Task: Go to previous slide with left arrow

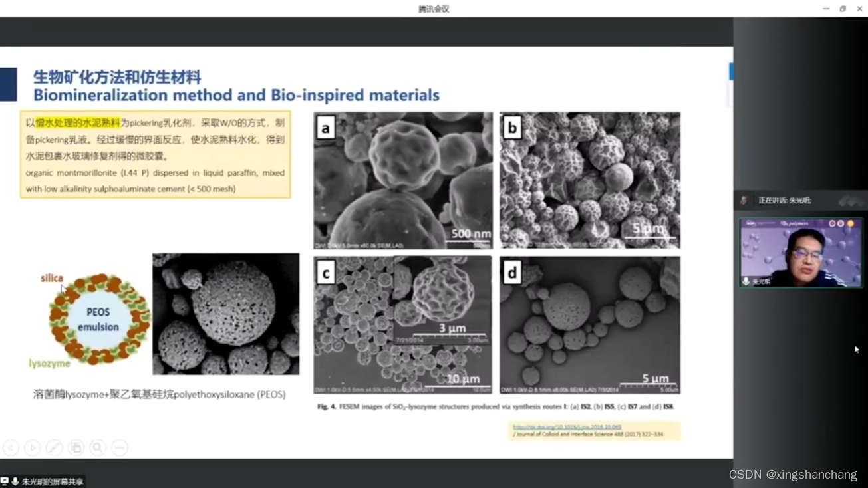Action: point(11,448)
